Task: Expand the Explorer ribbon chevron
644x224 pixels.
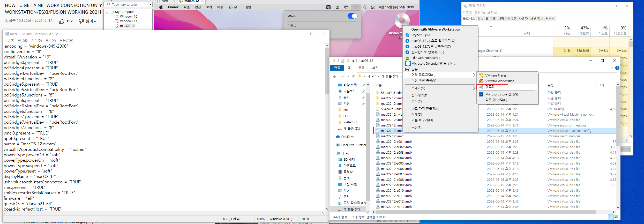Action: pos(612,68)
